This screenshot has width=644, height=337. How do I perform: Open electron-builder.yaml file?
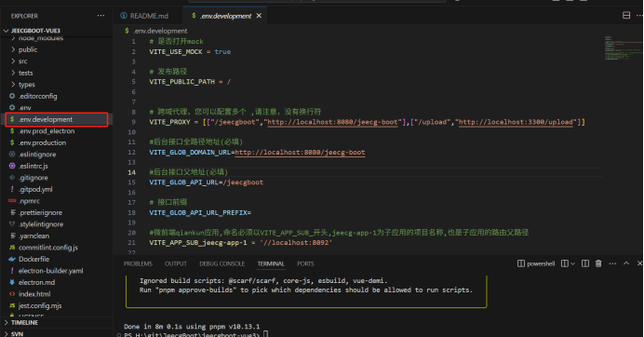point(50,271)
